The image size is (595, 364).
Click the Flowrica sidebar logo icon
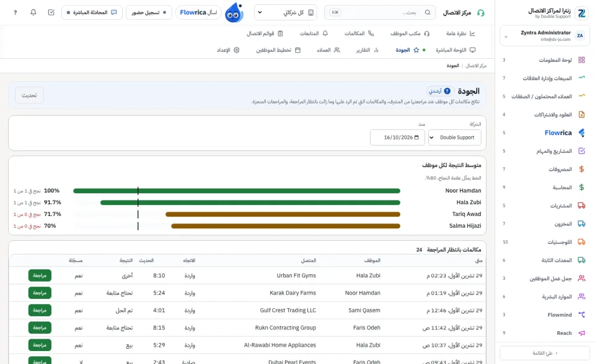pyautogui.click(x=581, y=132)
